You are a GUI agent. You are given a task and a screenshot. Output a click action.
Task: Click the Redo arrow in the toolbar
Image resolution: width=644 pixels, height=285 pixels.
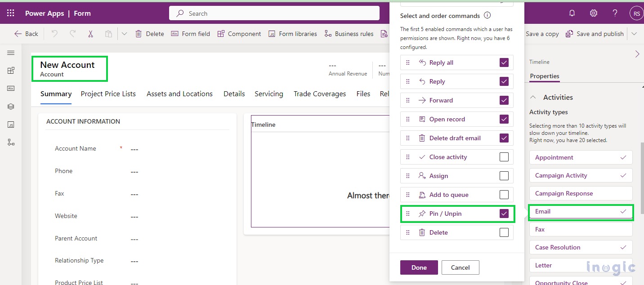[x=72, y=34]
